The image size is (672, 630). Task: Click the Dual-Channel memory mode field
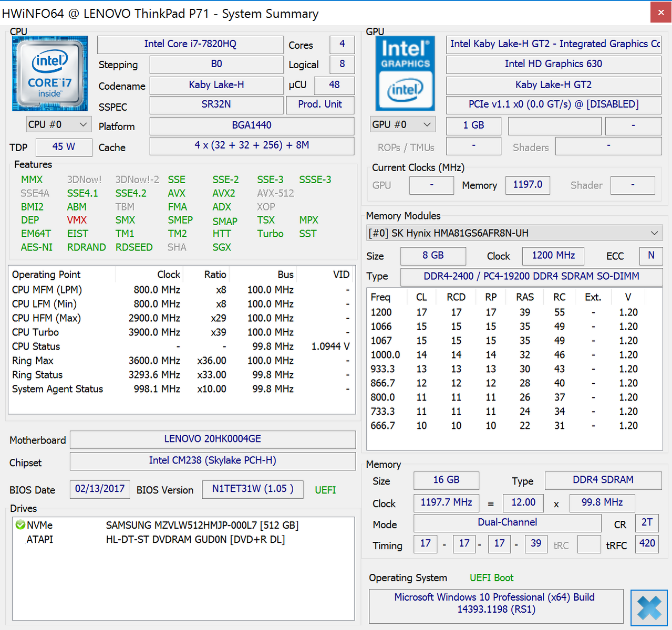507,522
